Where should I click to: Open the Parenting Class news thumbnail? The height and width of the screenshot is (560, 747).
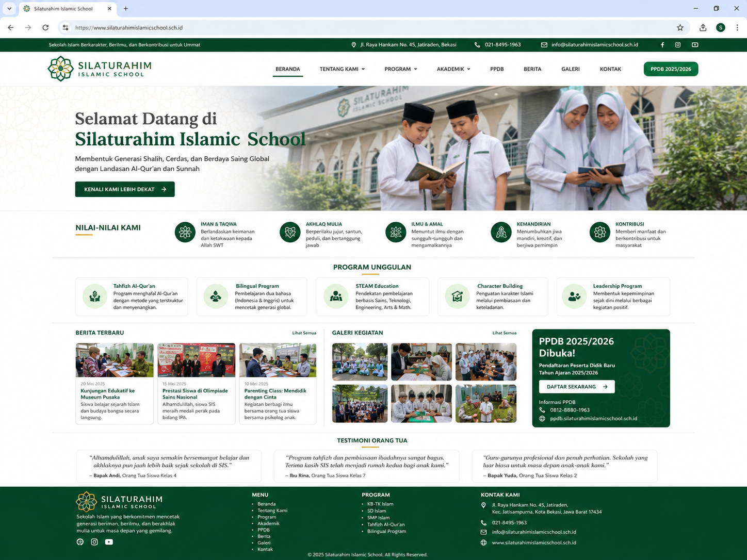tap(278, 360)
